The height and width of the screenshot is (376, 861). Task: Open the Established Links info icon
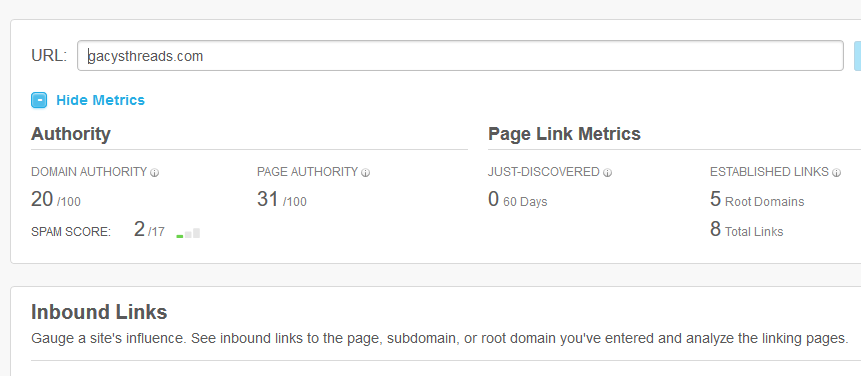coord(836,173)
